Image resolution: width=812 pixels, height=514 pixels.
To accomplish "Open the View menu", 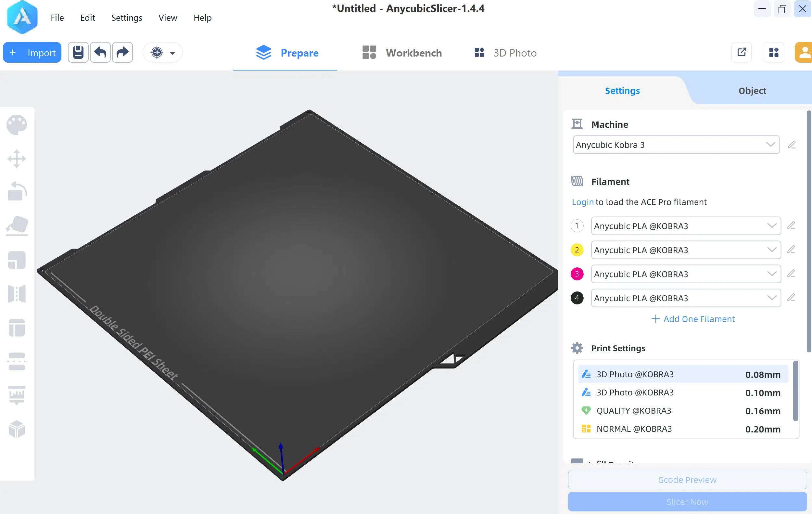I will click(x=168, y=18).
